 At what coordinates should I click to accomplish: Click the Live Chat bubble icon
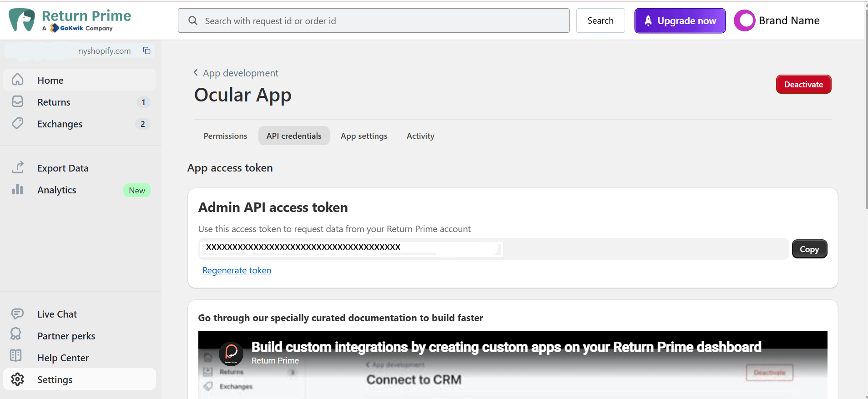pos(18,313)
